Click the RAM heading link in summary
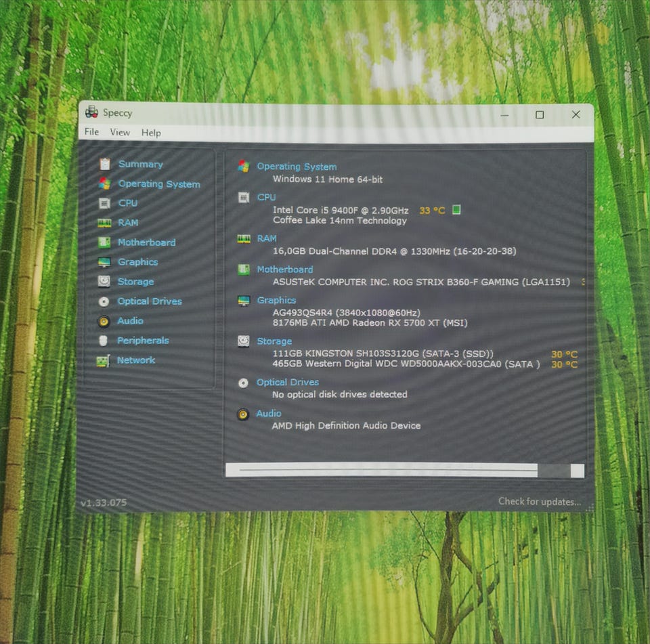The height and width of the screenshot is (644, 650). click(267, 238)
